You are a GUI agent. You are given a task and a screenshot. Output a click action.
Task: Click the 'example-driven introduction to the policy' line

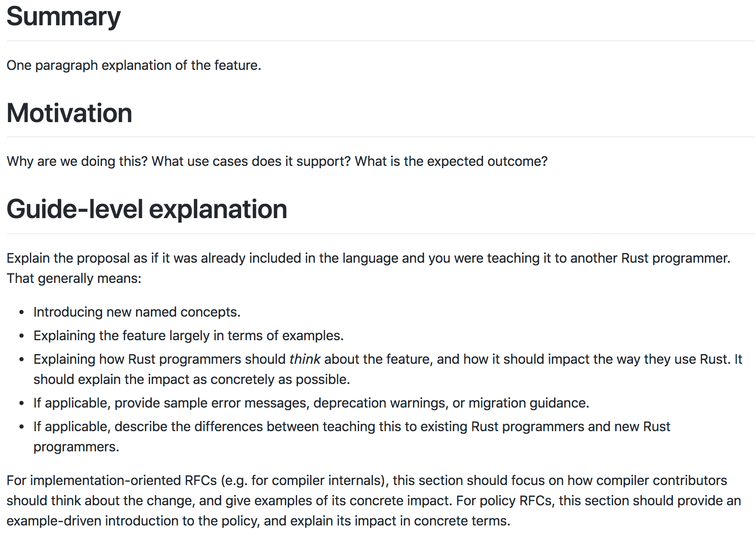[x=258, y=521]
